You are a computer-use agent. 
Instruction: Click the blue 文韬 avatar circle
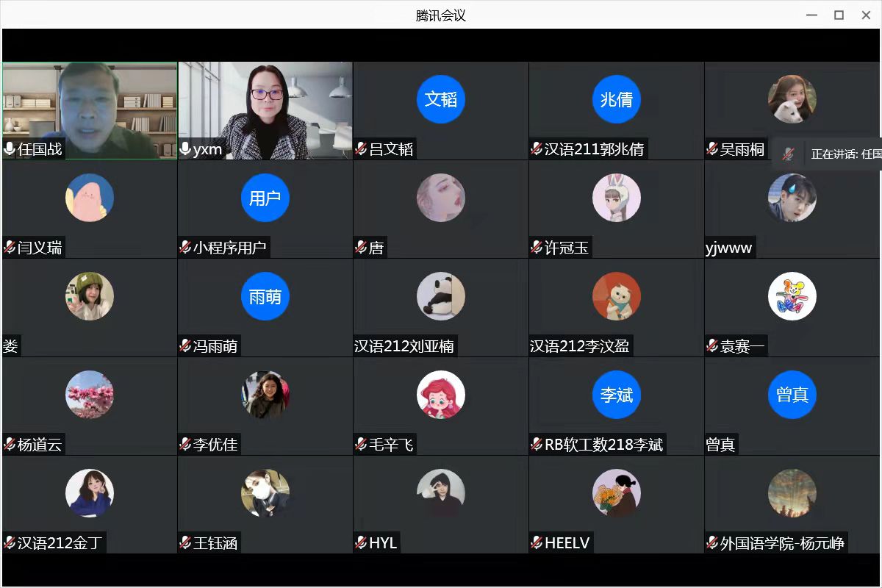(x=441, y=99)
